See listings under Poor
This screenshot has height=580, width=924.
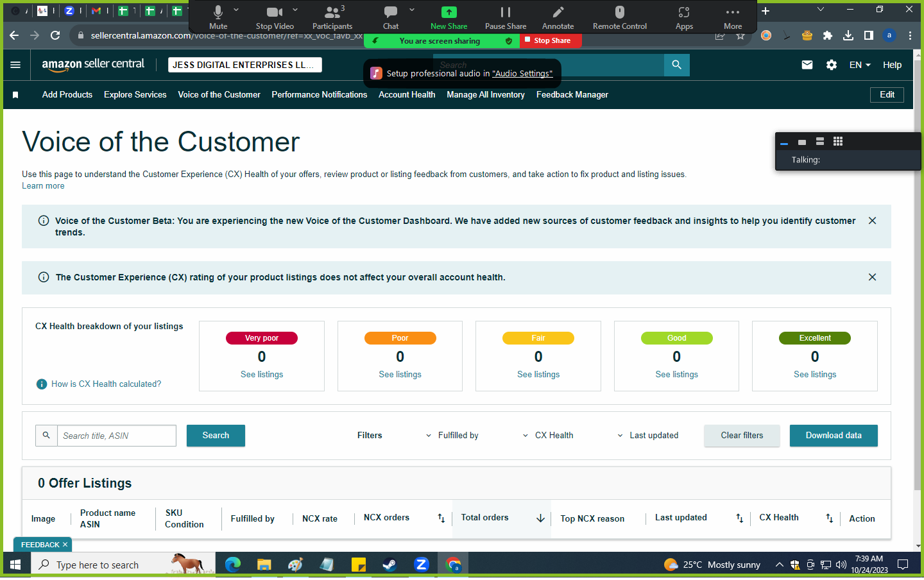point(400,375)
